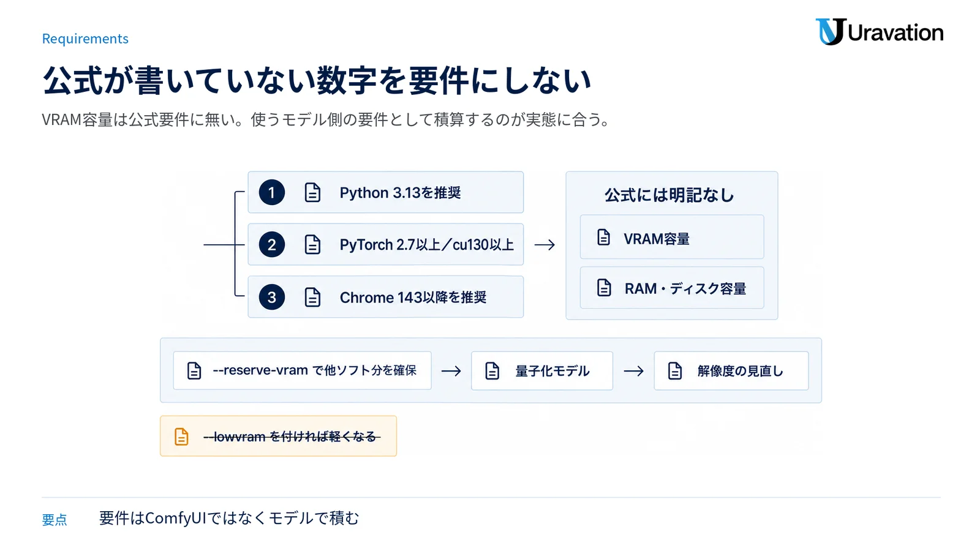Click the struck-through --lowvram を付ければ軽くなる text
Viewport: 980px width, 551px height.
[292, 437]
